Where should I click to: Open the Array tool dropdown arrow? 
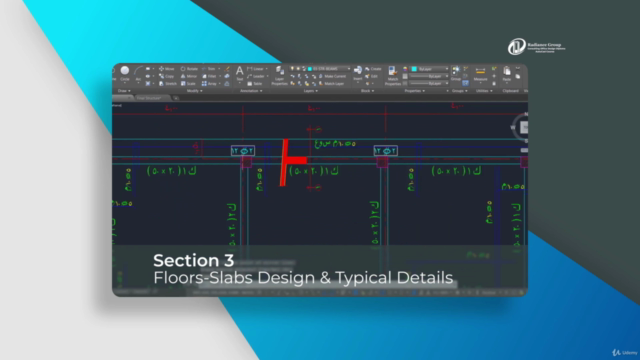220,84
